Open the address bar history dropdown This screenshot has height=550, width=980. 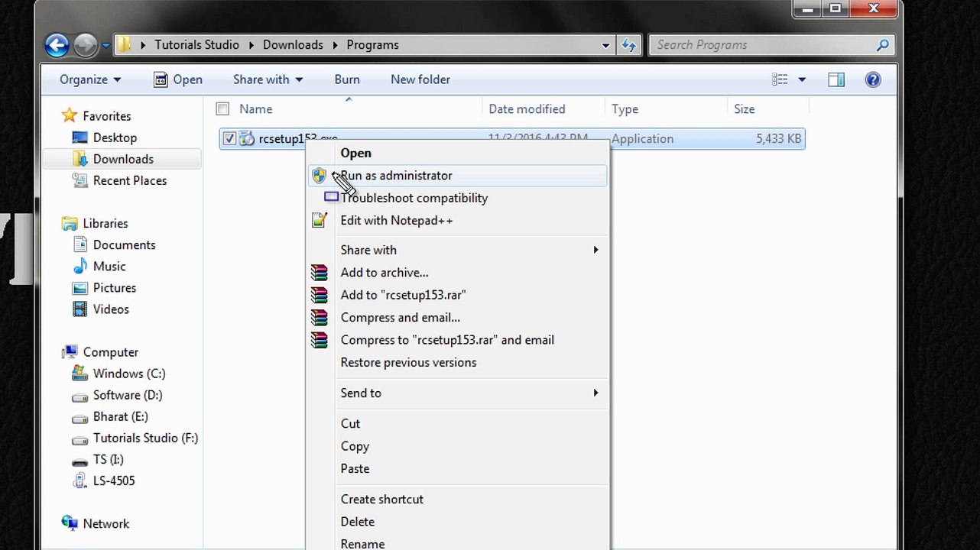click(605, 45)
